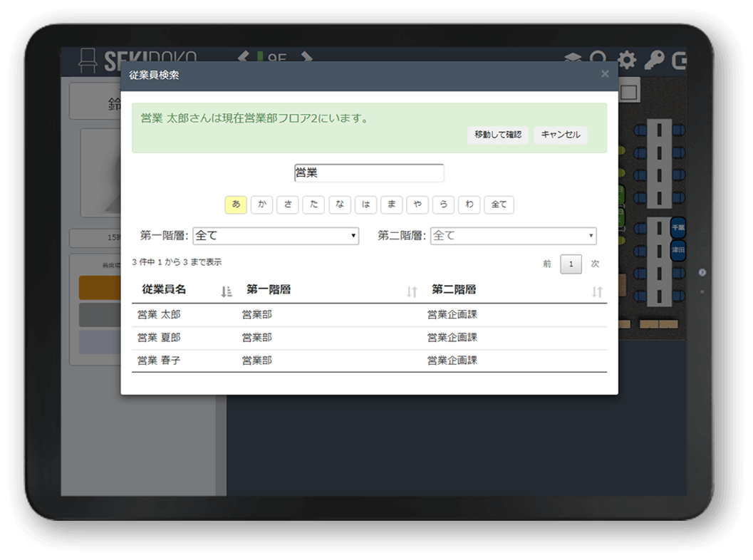Open settings via the gear icon
753x560 pixels.
click(626, 61)
